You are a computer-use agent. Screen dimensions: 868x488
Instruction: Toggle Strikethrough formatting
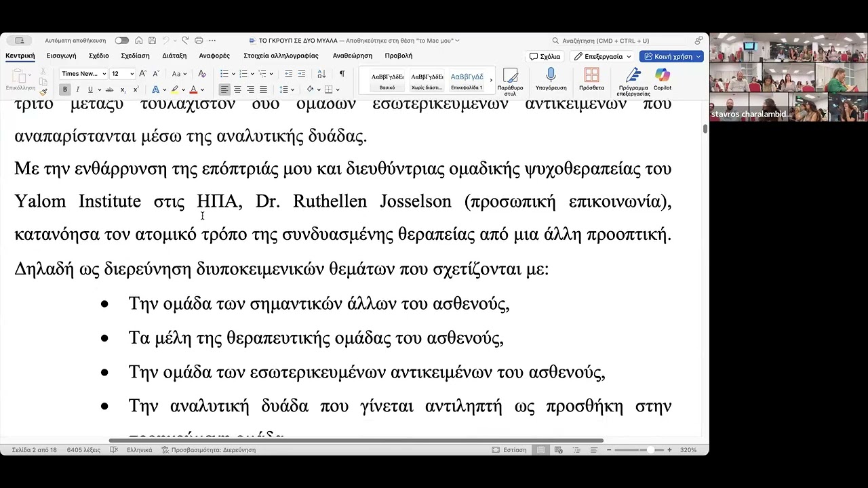point(109,89)
